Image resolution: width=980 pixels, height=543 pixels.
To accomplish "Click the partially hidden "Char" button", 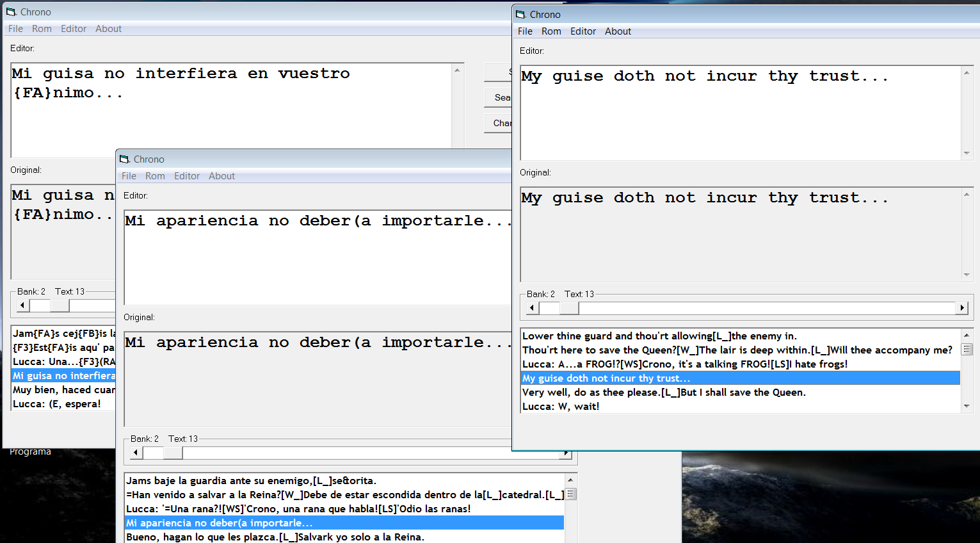I will tap(499, 123).
